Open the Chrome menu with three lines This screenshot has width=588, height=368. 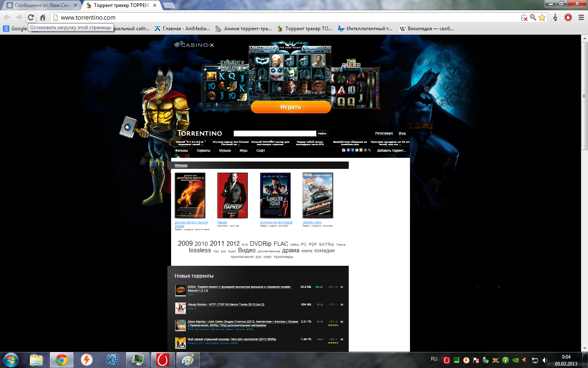click(x=581, y=17)
